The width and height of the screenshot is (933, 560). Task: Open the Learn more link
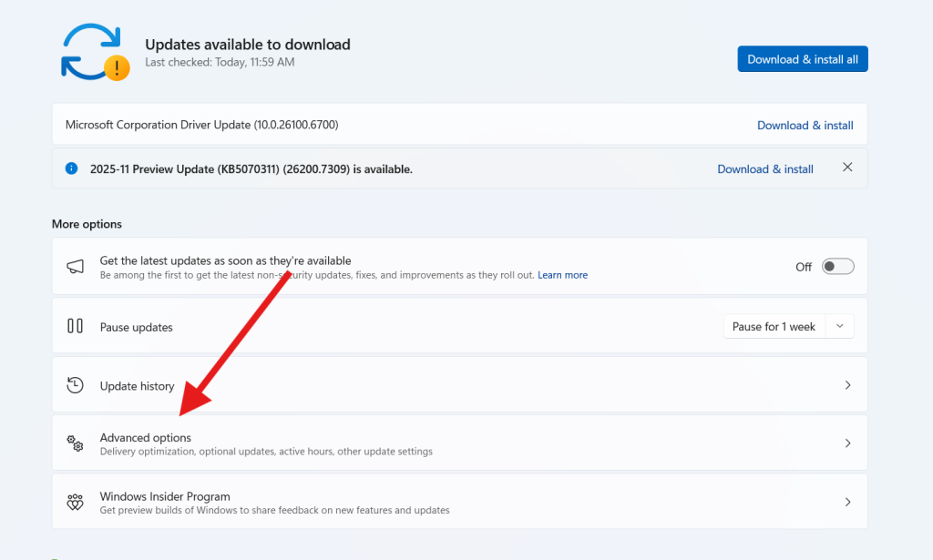pyautogui.click(x=562, y=275)
